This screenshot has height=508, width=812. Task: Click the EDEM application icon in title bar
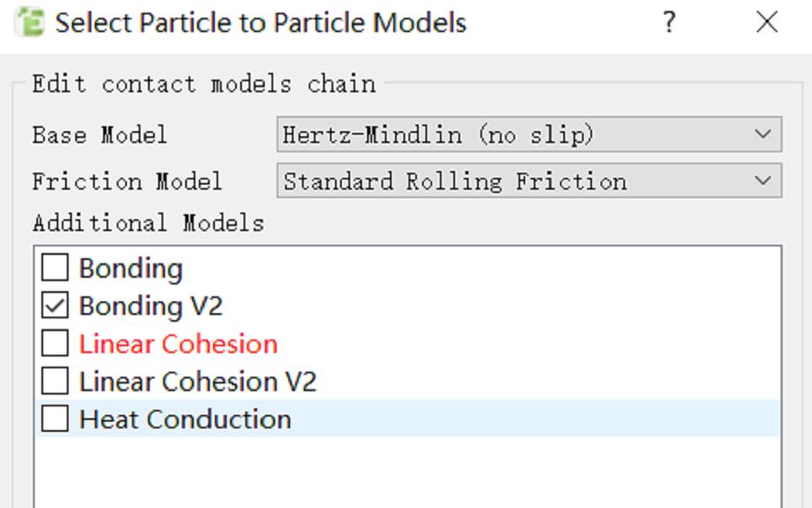tap(30, 23)
